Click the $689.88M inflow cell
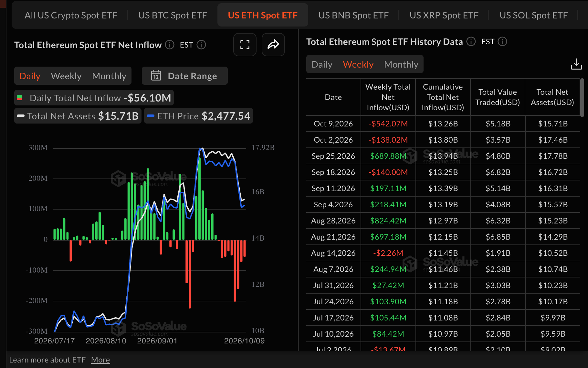588x368 pixels. tap(388, 156)
